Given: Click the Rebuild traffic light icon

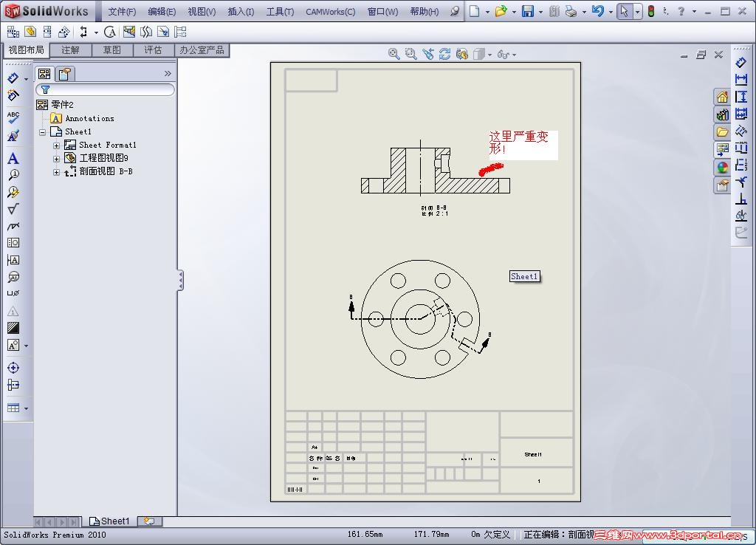Looking at the screenshot, I should tap(651, 11).
